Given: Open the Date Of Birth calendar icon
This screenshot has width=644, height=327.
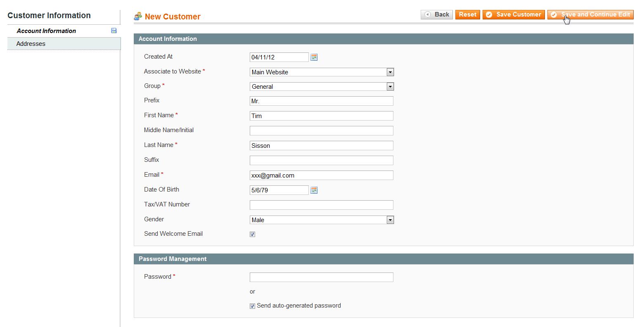Looking at the screenshot, I should (x=314, y=190).
